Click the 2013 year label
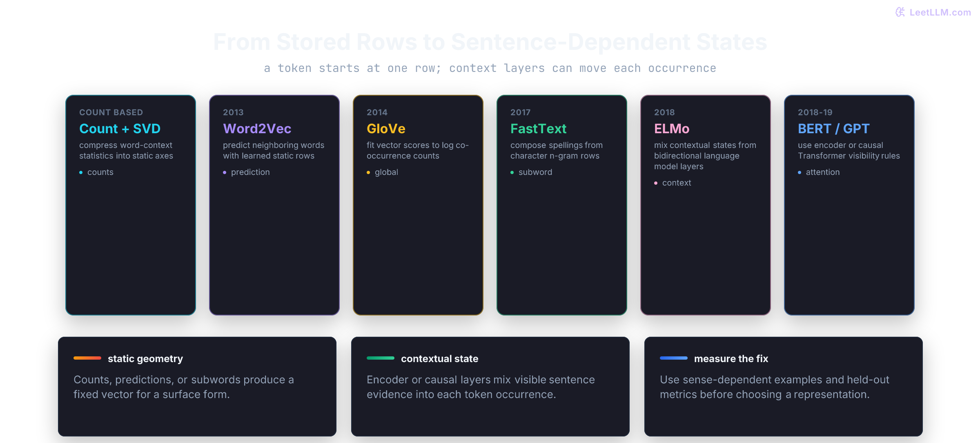Image resolution: width=980 pixels, height=443 pixels. pos(233,112)
